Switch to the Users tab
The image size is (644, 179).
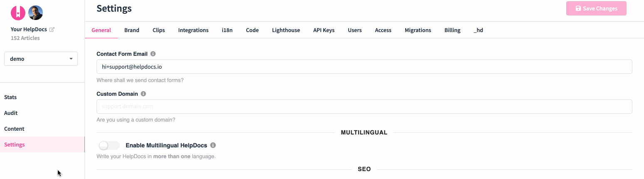[355, 30]
